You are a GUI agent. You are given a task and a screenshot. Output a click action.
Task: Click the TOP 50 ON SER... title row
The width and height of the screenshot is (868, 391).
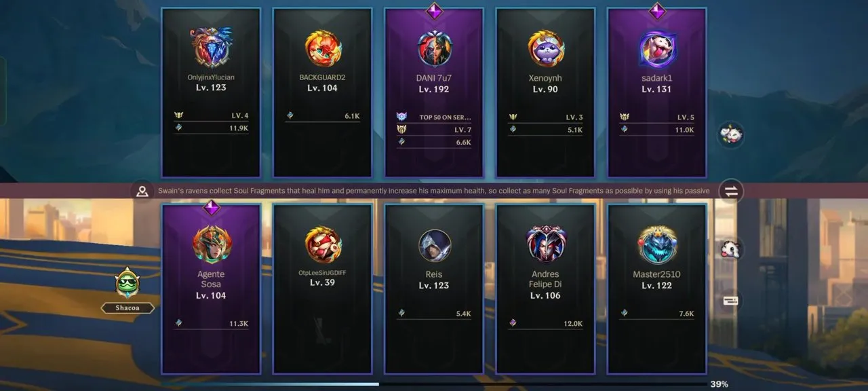(x=434, y=117)
